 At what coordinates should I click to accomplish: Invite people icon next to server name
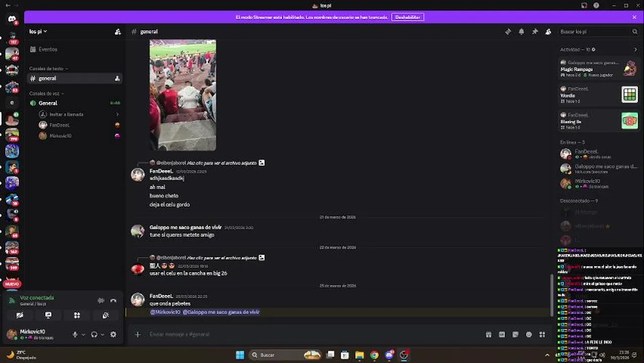click(118, 31)
